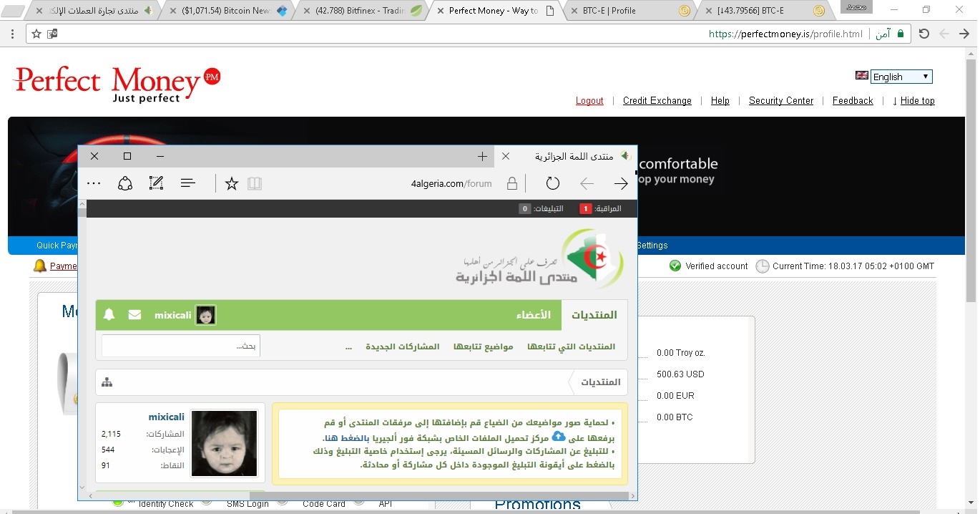Select the Identity Check radio button
The image size is (980, 514).
point(118,502)
